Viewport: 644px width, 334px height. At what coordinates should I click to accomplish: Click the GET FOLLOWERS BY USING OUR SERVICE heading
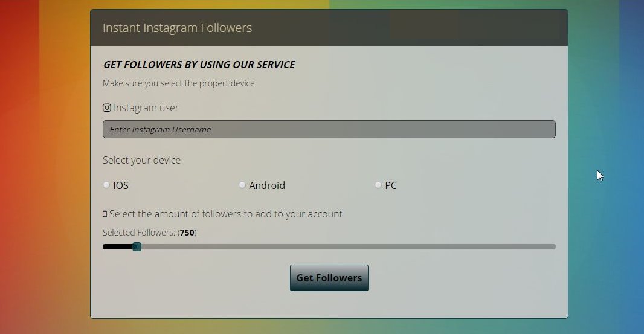click(199, 65)
